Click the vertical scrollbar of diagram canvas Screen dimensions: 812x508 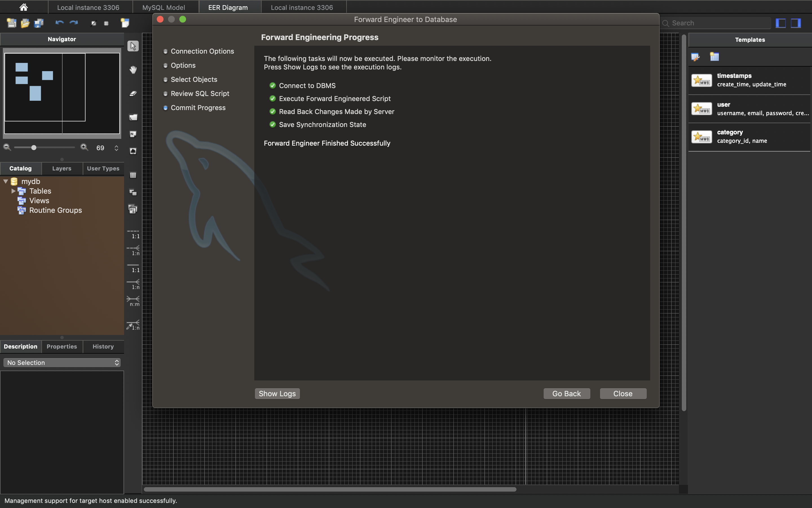pyautogui.click(x=684, y=222)
